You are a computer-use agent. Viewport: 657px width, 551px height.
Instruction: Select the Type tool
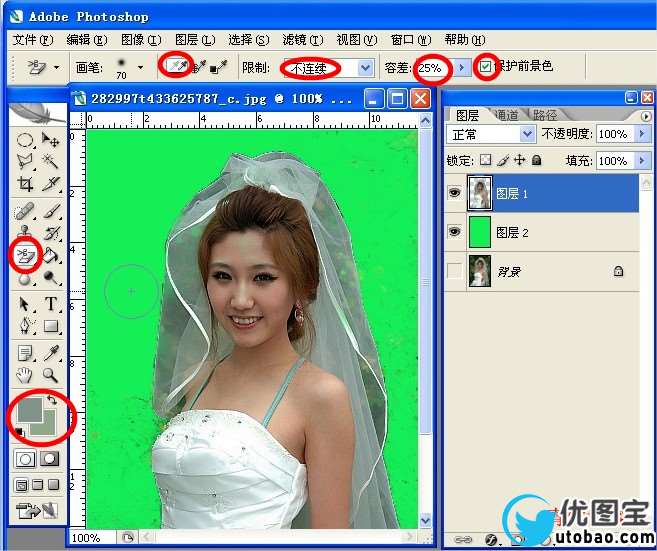pyautogui.click(x=50, y=304)
